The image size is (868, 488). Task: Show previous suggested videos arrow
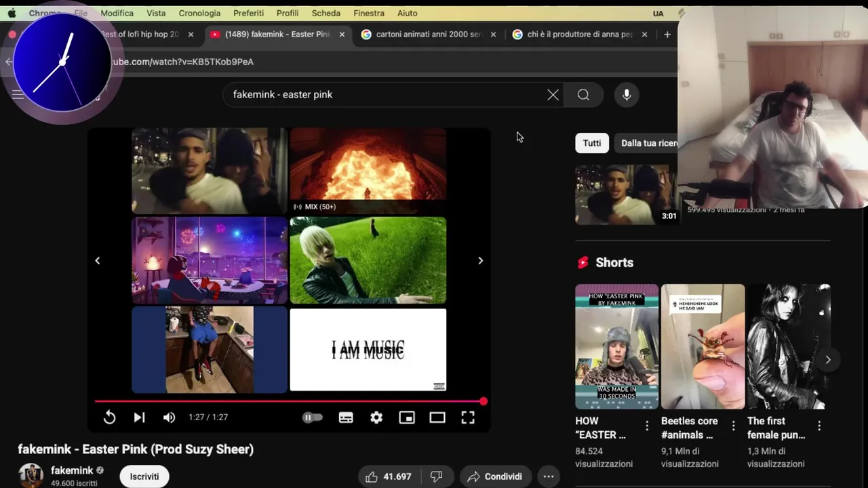point(98,260)
